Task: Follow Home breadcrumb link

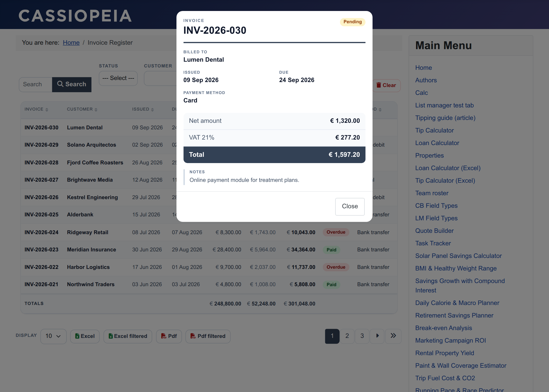Action: tap(71, 43)
